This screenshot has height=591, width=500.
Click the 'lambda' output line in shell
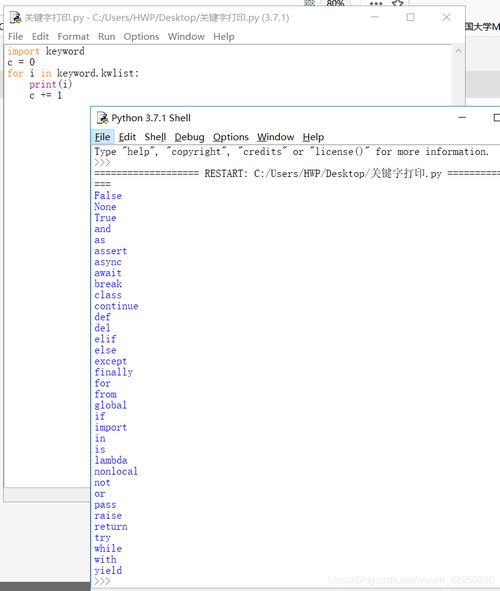(111, 460)
